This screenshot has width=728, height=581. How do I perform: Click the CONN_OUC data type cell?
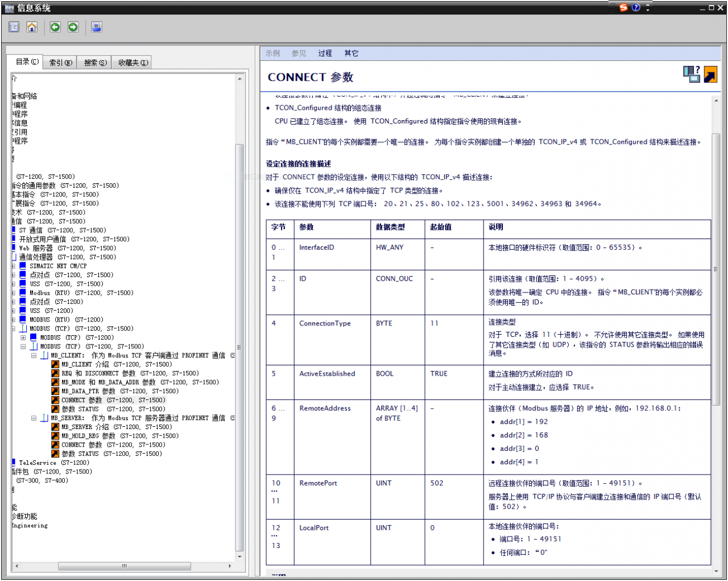tap(398, 292)
